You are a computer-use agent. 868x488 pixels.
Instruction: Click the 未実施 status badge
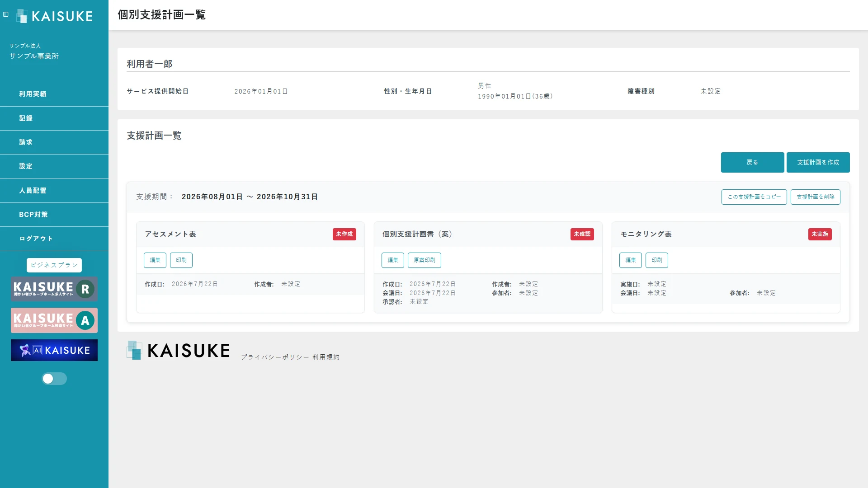click(820, 234)
